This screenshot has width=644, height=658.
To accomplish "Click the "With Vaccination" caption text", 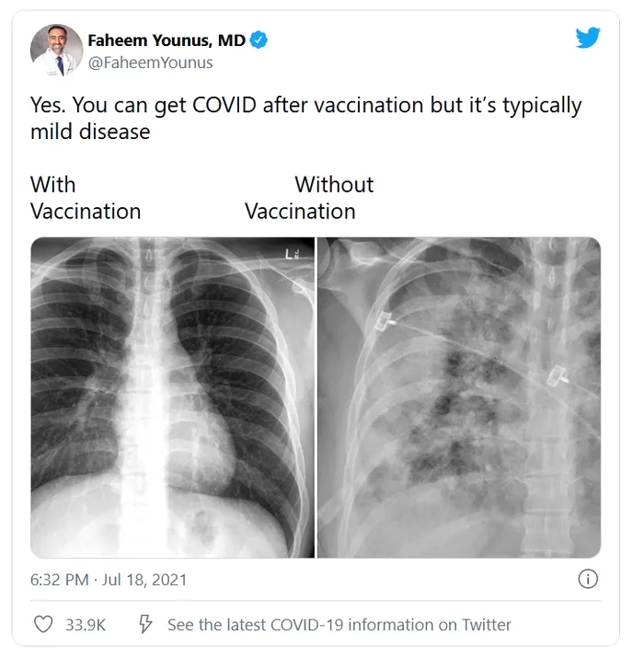I will [x=85, y=198].
